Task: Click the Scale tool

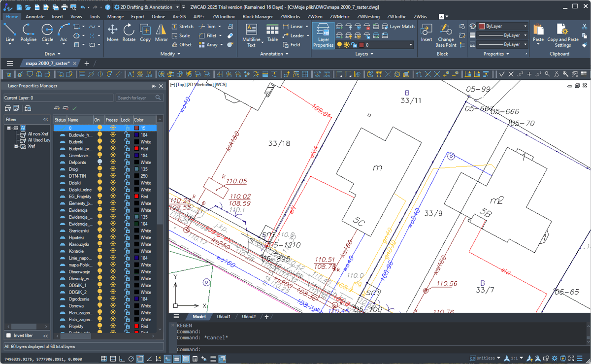Action: [x=181, y=35]
